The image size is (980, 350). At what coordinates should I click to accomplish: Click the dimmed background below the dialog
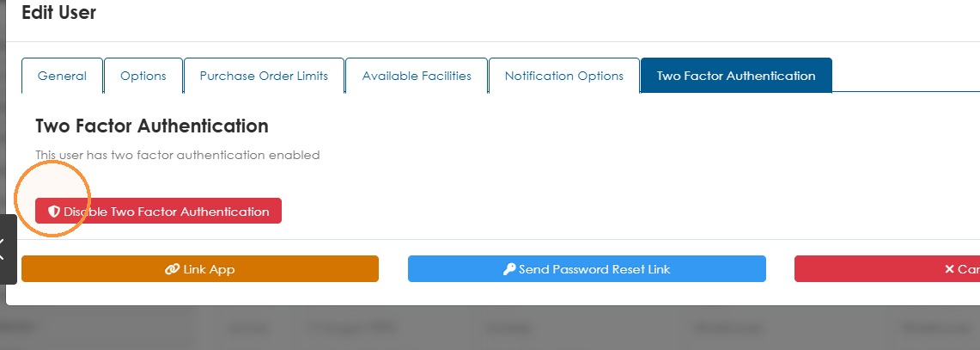(490, 329)
